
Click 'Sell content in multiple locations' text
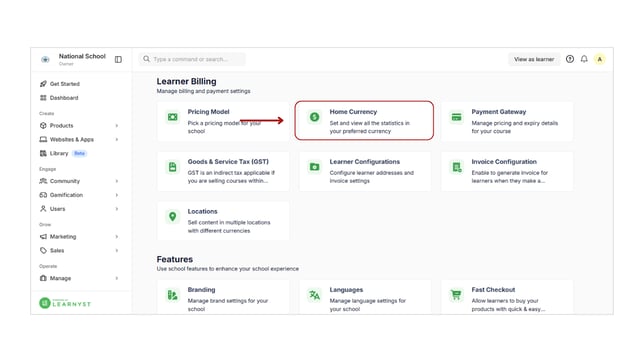click(x=229, y=222)
